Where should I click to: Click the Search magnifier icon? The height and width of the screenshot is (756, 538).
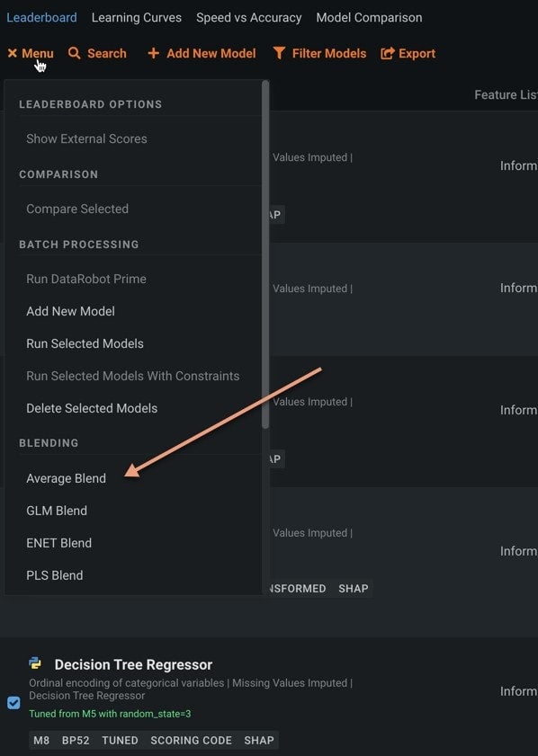[x=75, y=53]
